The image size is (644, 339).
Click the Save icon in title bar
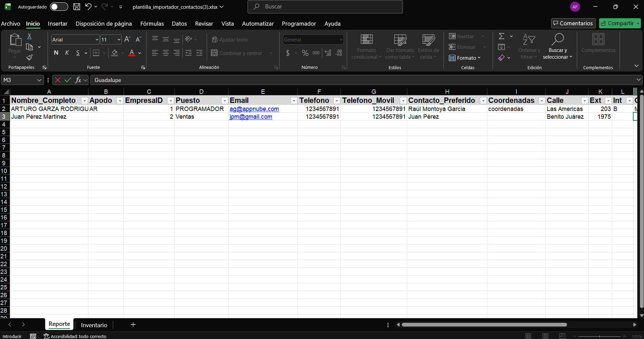tap(77, 7)
